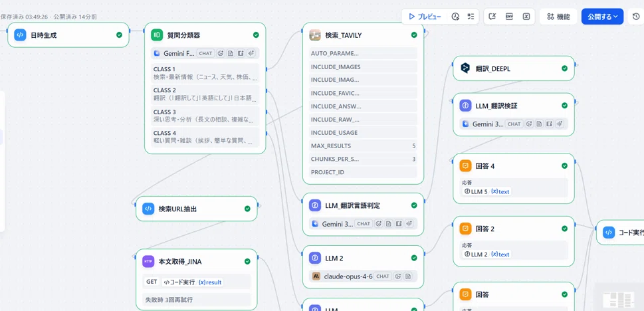Click the green status check on 日時生成
Viewport: 644px width, 311px height.
(x=119, y=35)
